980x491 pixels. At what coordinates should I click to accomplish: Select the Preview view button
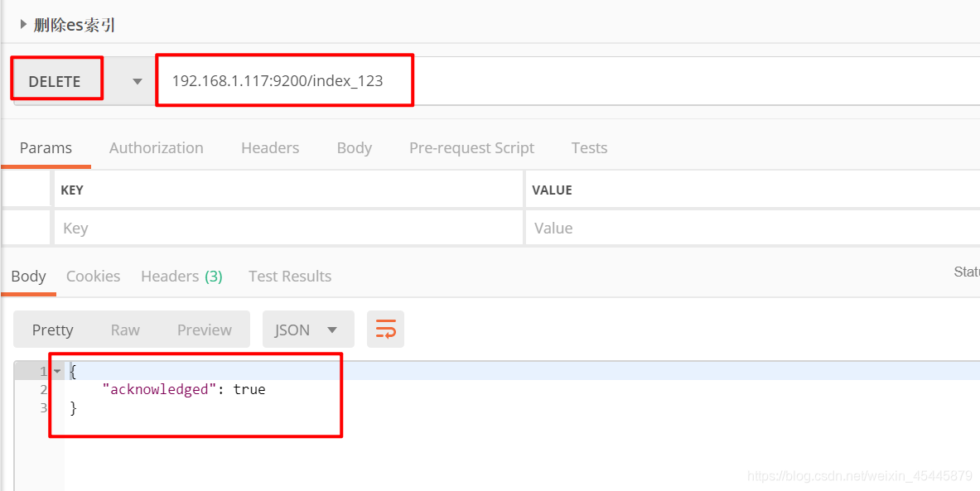click(205, 330)
